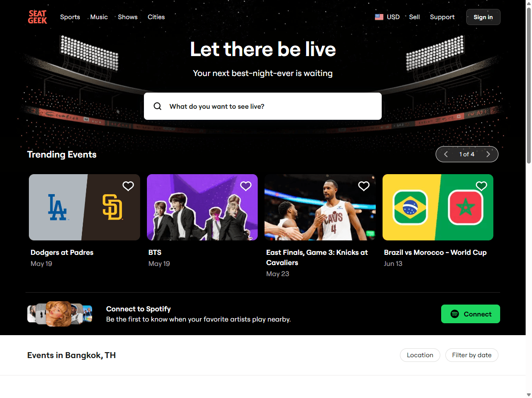Click 'Brazil vs Morocco - World Cup' title
The height and width of the screenshot is (398, 532).
(x=435, y=252)
